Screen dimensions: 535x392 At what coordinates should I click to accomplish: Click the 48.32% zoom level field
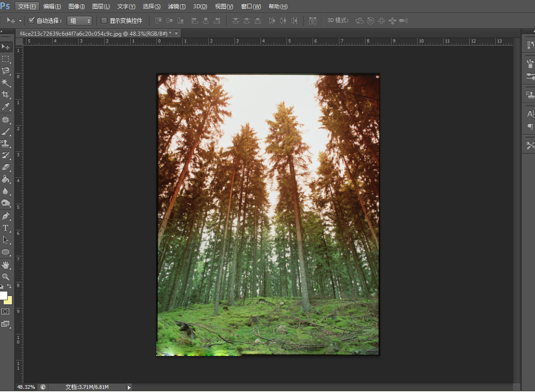coord(26,387)
